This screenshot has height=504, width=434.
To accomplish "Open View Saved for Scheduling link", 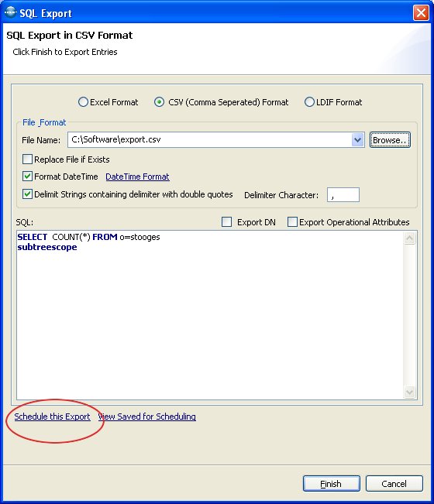I will click(x=147, y=417).
